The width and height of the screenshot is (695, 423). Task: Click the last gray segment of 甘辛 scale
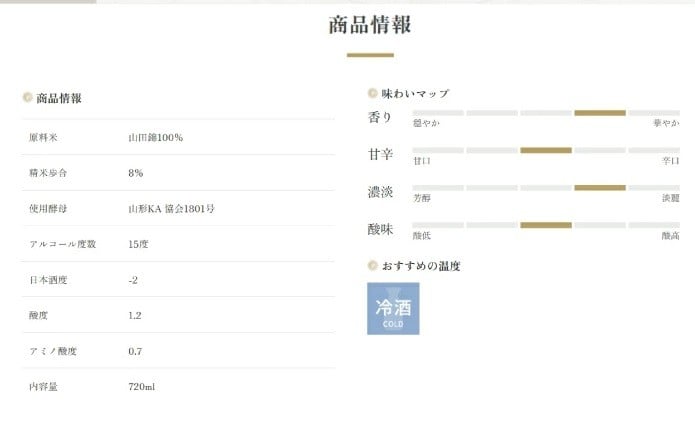654,150
